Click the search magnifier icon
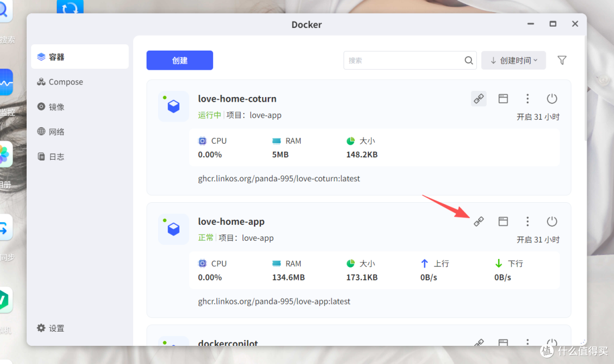This screenshot has height=364, width=614. (468, 60)
